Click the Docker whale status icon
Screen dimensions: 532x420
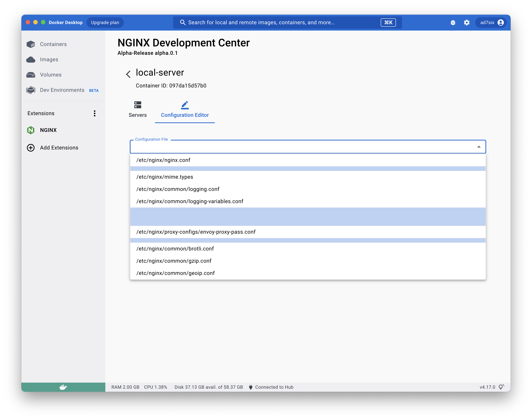(x=63, y=387)
